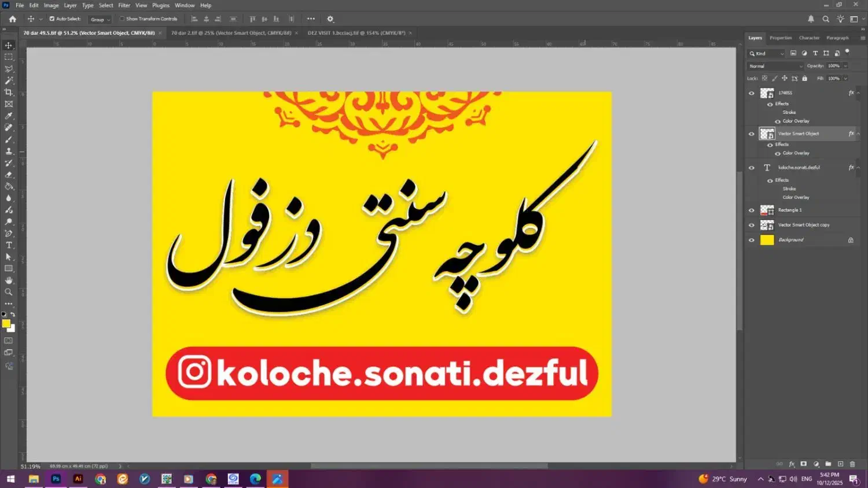Filter layers by type layers
This screenshot has height=488, width=868.
[x=815, y=53]
